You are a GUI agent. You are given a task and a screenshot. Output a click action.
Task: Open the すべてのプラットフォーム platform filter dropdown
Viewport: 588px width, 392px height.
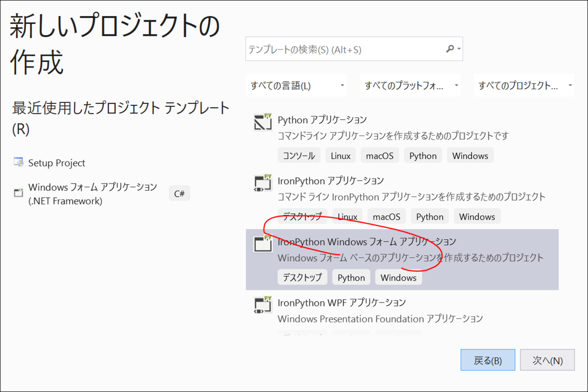410,86
